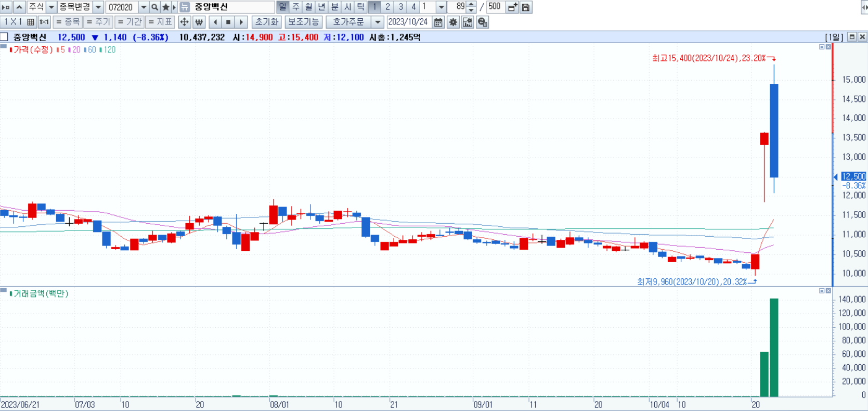Click the 500 total candle count field
Viewport: 868px width, 411px height.
click(495, 7)
